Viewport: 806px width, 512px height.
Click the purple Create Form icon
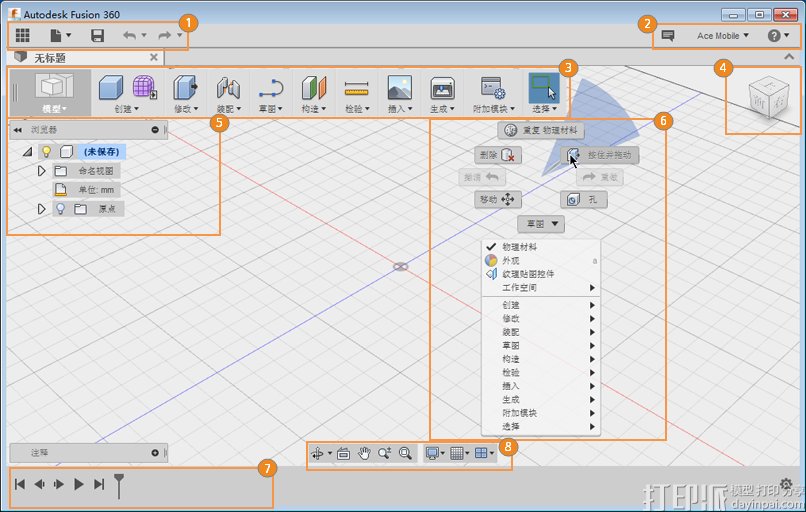point(145,87)
